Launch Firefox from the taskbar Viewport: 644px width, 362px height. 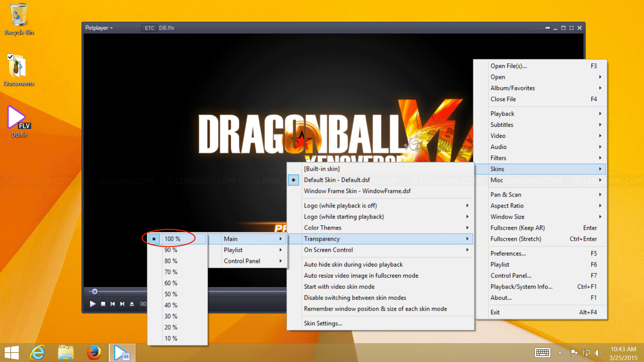(x=94, y=353)
